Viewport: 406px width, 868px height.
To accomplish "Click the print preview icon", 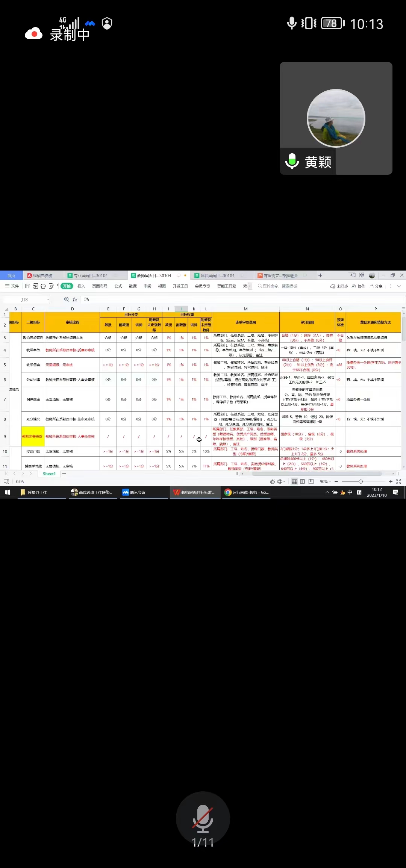I will click(x=51, y=286).
